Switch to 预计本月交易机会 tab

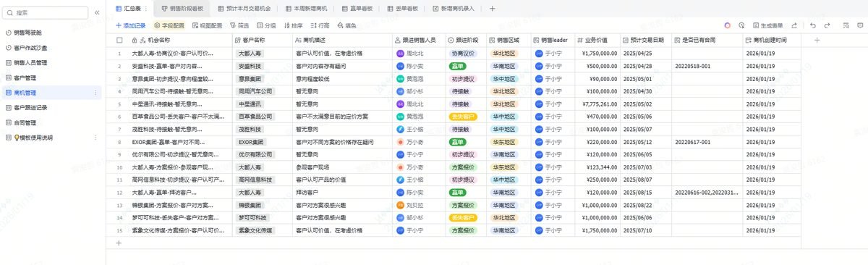coord(244,9)
